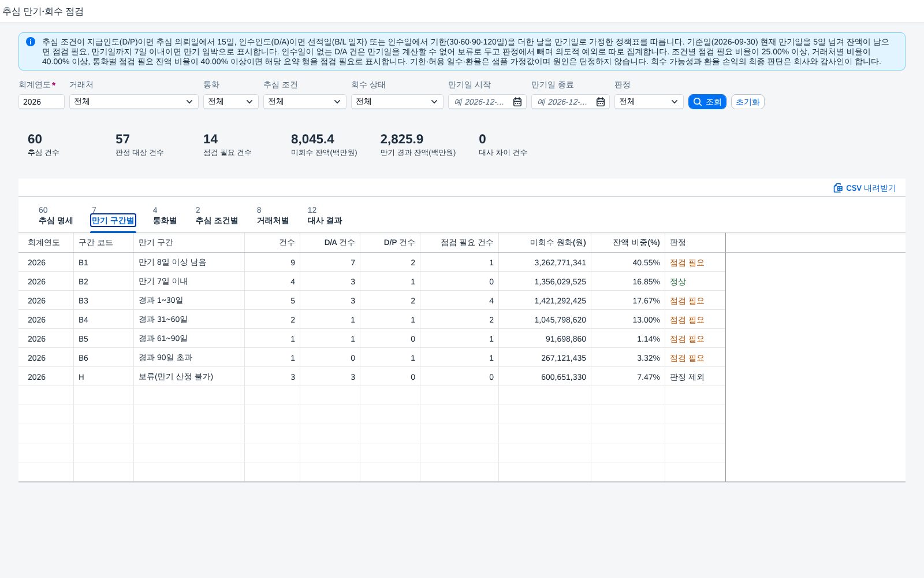Open calendar picker for 만기일 시작
The width and height of the screenshot is (924, 578).
click(x=517, y=102)
